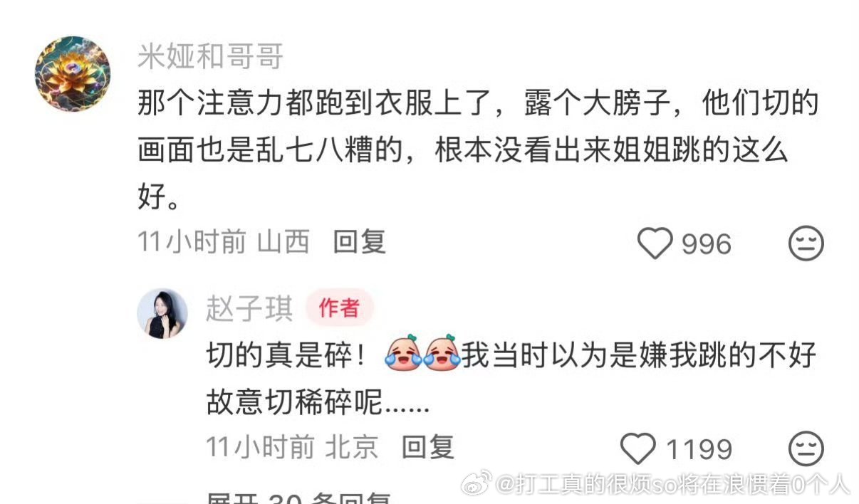Screen dimensions: 859x504
Task: Open the username 米娅和哥哥
Action: [x=211, y=56]
